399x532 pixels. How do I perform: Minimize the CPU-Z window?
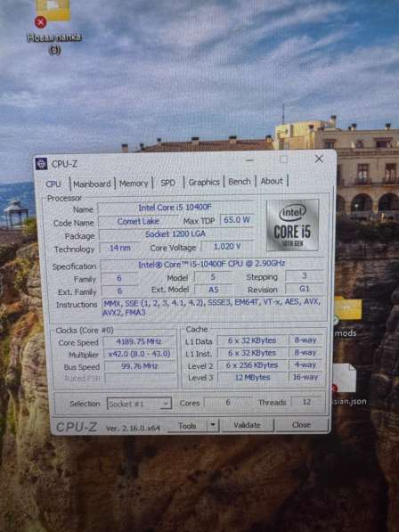[250, 160]
